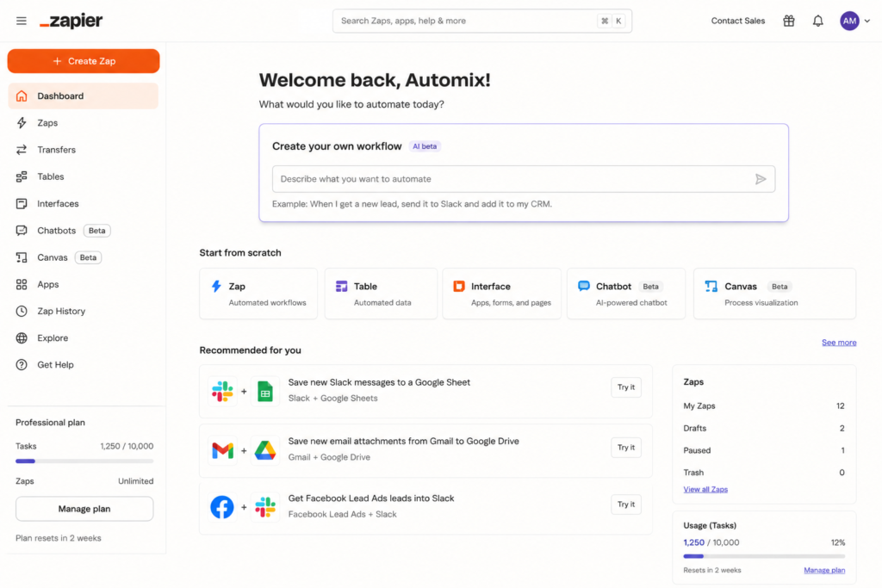Open Tables in sidebar
Image resolution: width=882 pixels, height=588 pixels.
84,176
